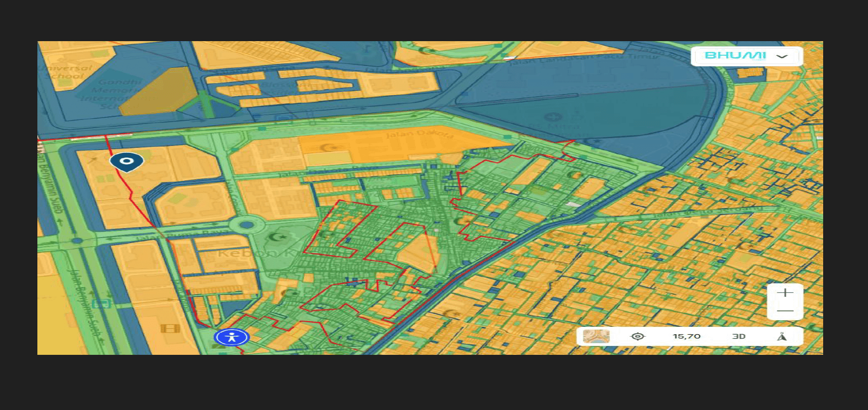This screenshot has height=410, width=868.
Task: Click the 15,70 zoom level value
Action: 686,337
